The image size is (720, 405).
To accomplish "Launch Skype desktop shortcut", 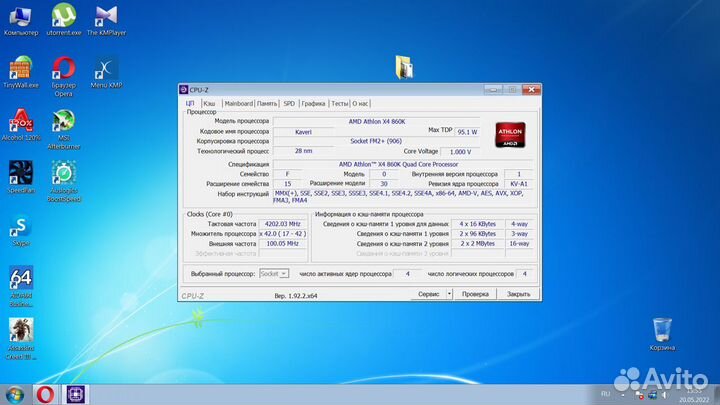I will point(21,230).
